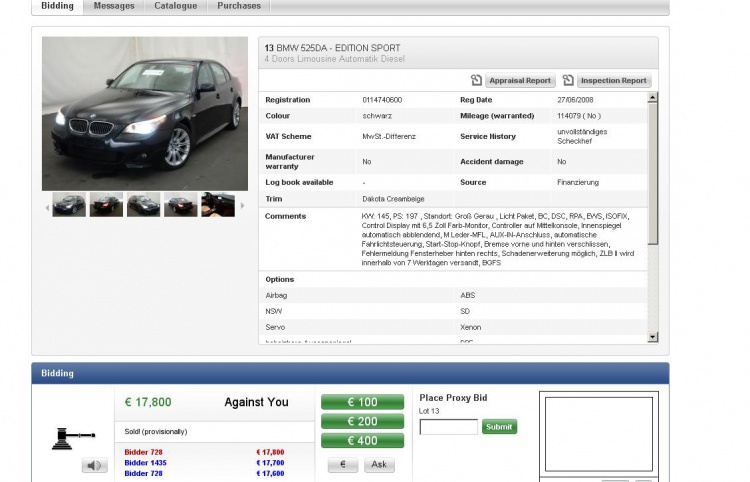Click the Servo option entry
The width and height of the screenshot is (750, 482).
point(275,327)
